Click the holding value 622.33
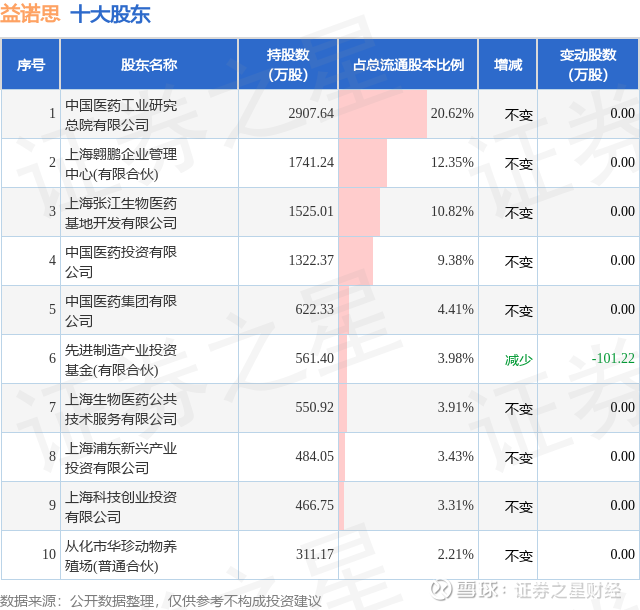This screenshot has width=640, height=610. point(315,309)
